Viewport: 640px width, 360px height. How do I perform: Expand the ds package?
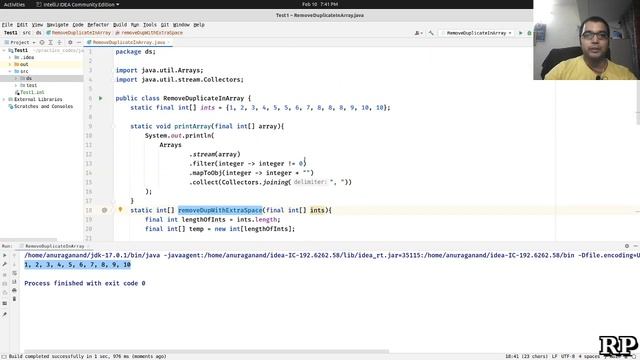click(16, 78)
